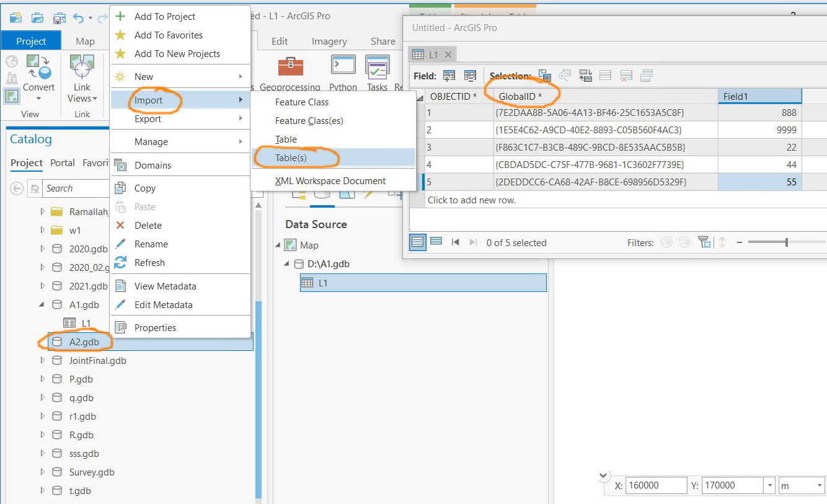The image size is (827, 504).
Task: Toggle the filter by extent funnel icon
Action: tap(704, 242)
